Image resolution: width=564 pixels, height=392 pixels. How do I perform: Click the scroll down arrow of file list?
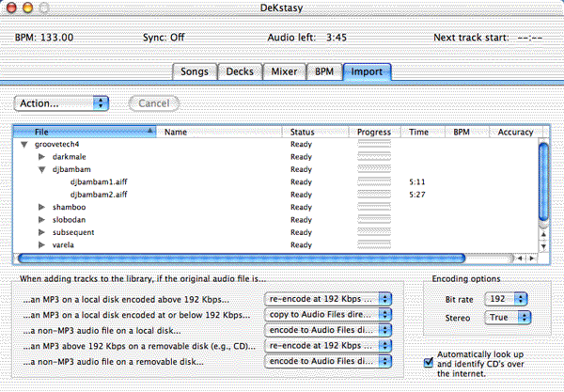pyautogui.click(x=544, y=246)
